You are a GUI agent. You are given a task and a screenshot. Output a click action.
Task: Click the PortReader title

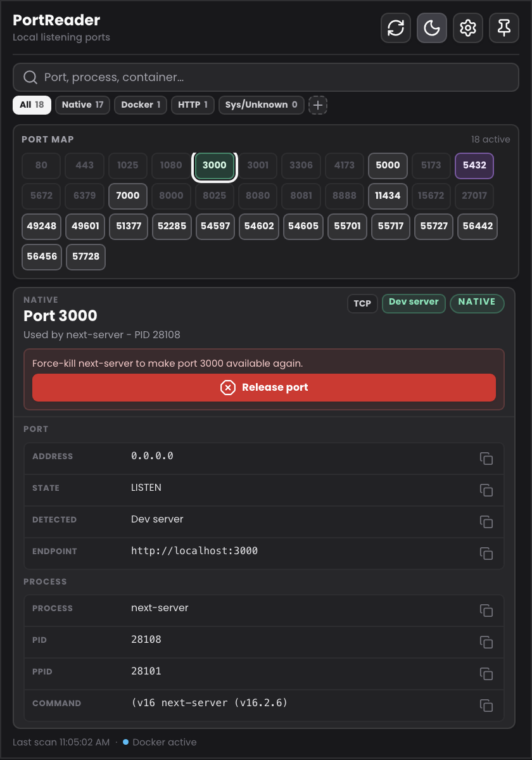pyautogui.click(x=56, y=20)
